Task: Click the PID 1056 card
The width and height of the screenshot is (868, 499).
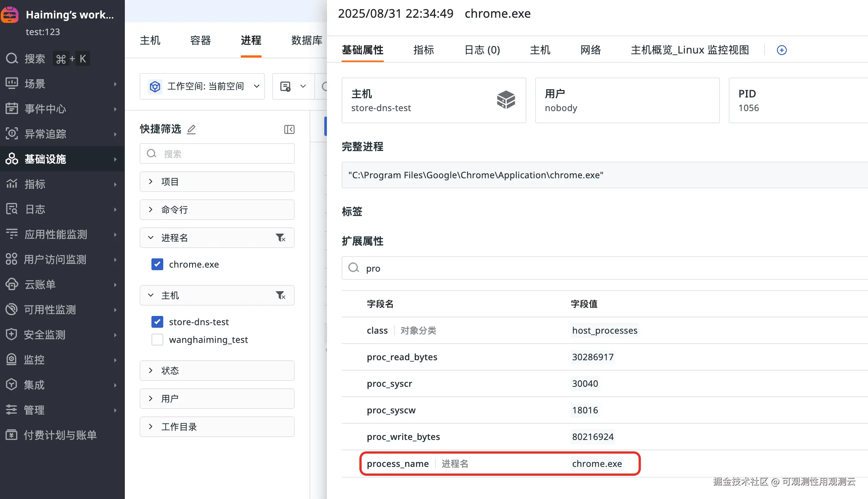Action: coord(799,100)
